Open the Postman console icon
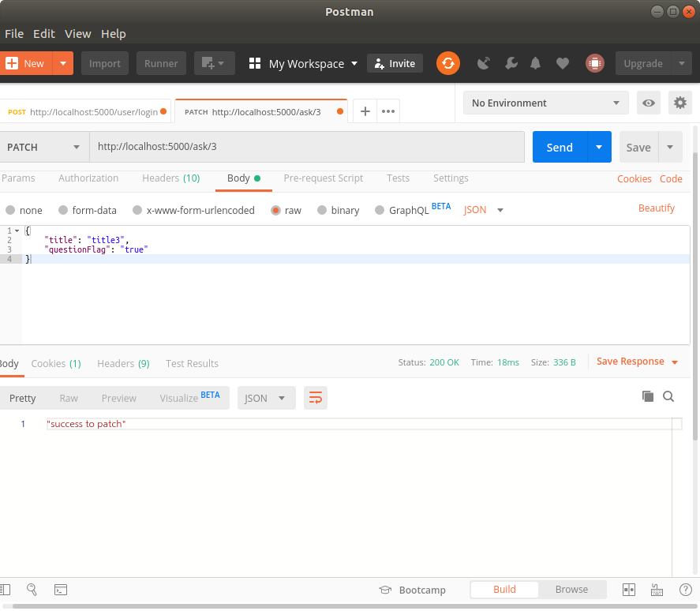This screenshot has height=611, width=700. click(61, 590)
